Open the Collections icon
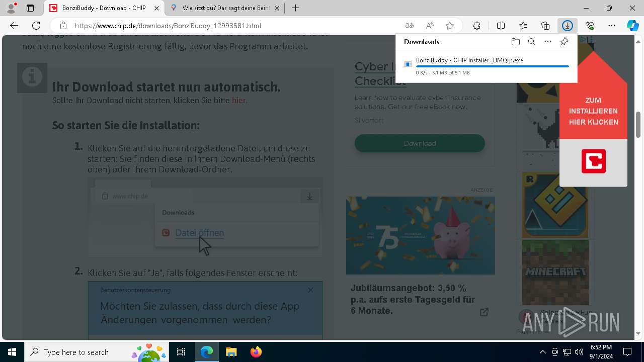 point(545,26)
